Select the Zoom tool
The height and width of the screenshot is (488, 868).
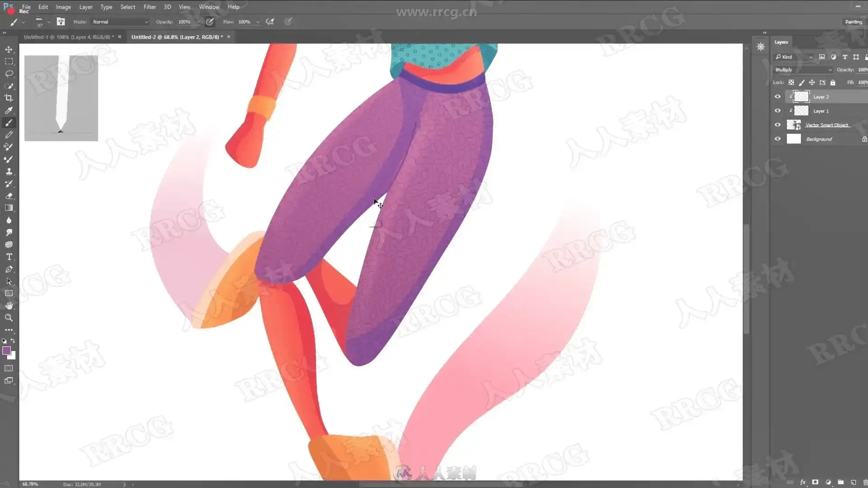(9, 318)
